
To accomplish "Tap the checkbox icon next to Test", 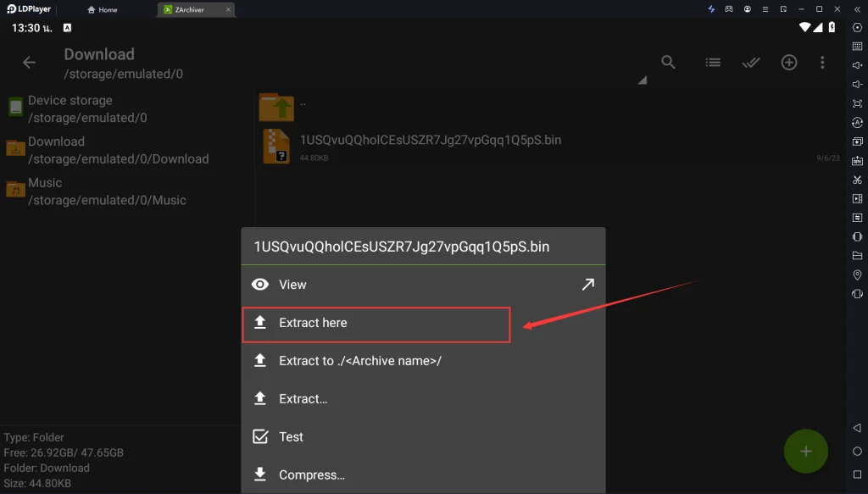I will pos(260,436).
